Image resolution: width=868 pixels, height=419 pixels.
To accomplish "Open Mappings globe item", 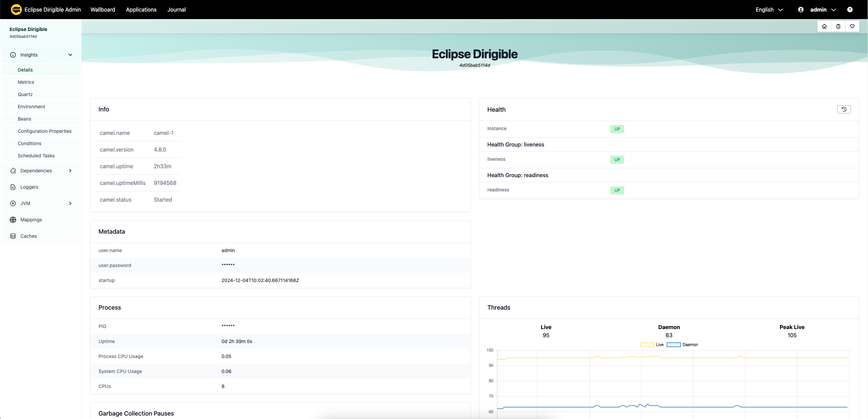I will pos(41,220).
